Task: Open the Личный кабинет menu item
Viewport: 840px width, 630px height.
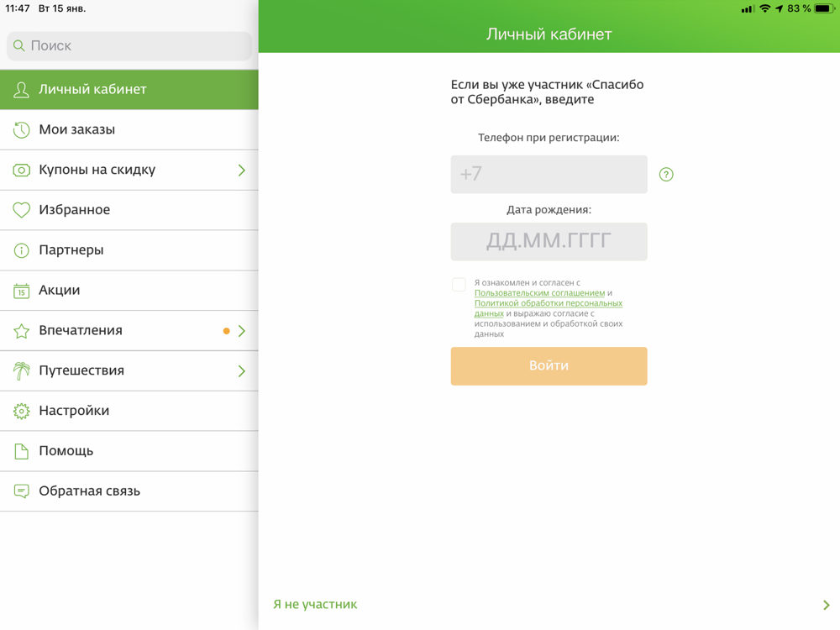Action: (x=129, y=90)
